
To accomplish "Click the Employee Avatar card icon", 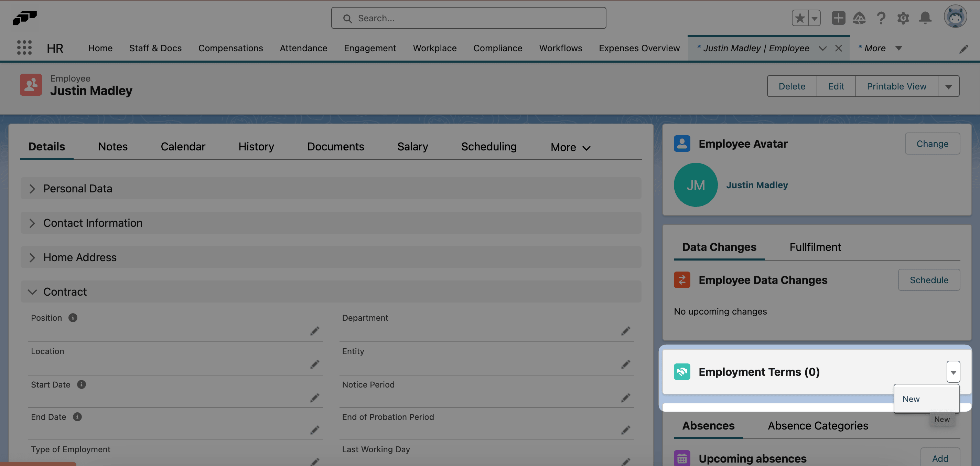I will pyautogui.click(x=682, y=144).
